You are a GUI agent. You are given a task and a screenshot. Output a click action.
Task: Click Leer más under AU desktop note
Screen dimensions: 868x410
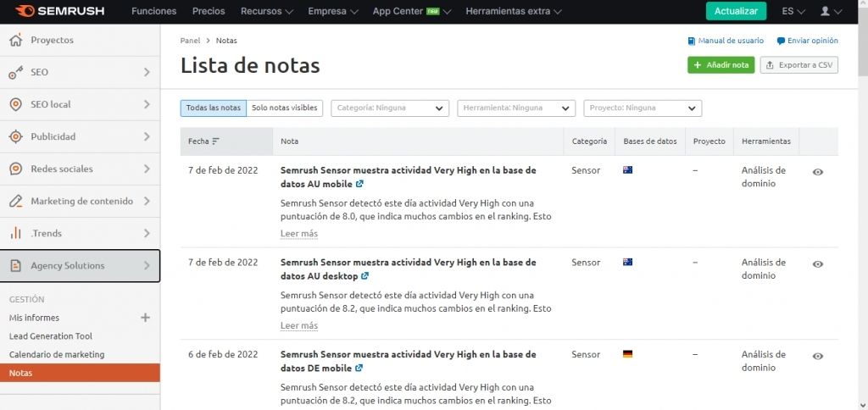pyautogui.click(x=299, y=325)
